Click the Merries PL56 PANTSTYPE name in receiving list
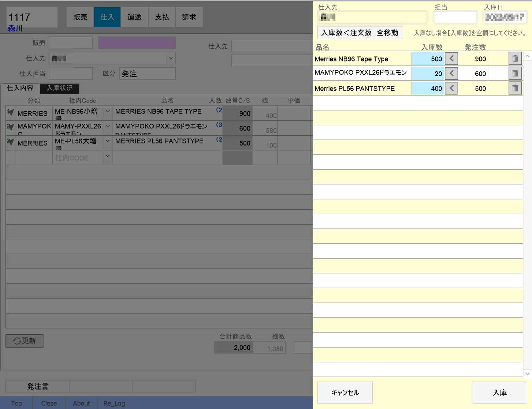The width and height of the screenshot is (532, 409). [x=355, y=89]
